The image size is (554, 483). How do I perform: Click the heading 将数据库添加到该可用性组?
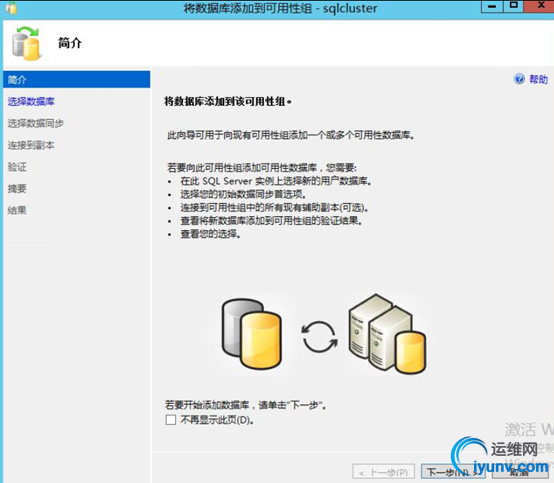tap(228, 102)
